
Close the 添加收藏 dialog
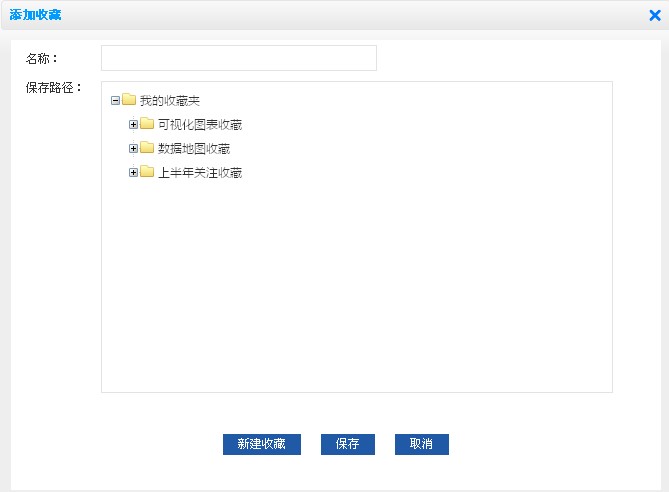click(655, 15)
